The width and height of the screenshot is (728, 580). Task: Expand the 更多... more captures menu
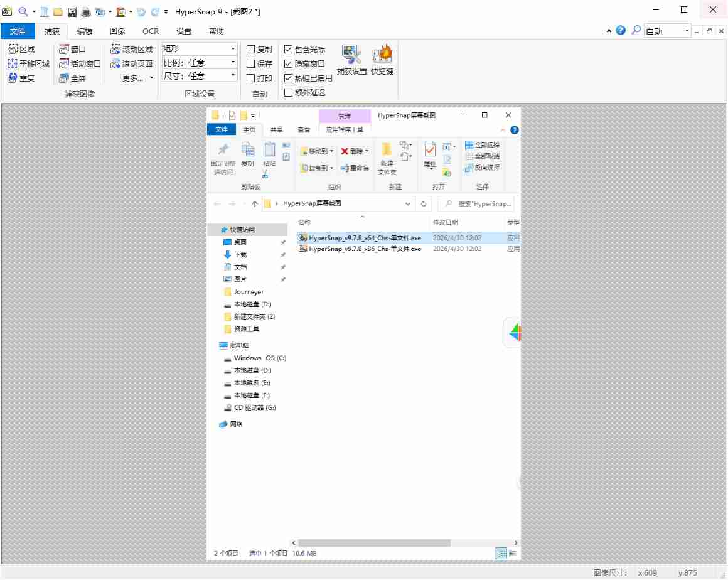click(137, 78)
